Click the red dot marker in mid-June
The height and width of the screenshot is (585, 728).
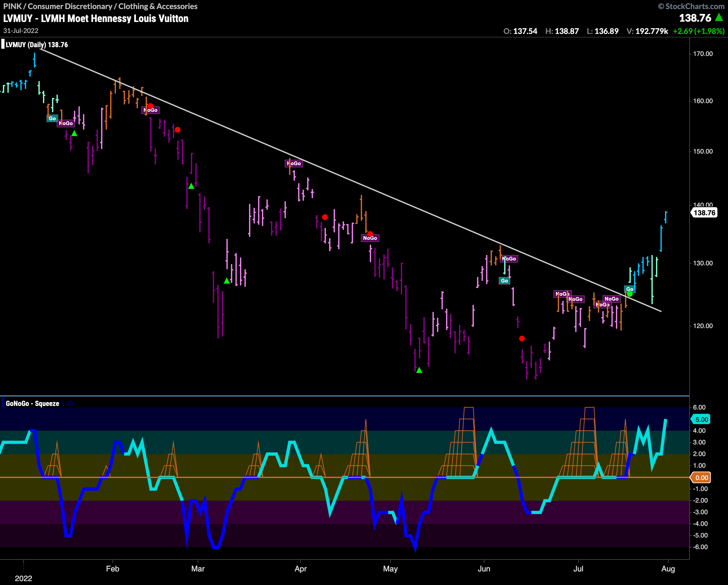tap(522, 338)
